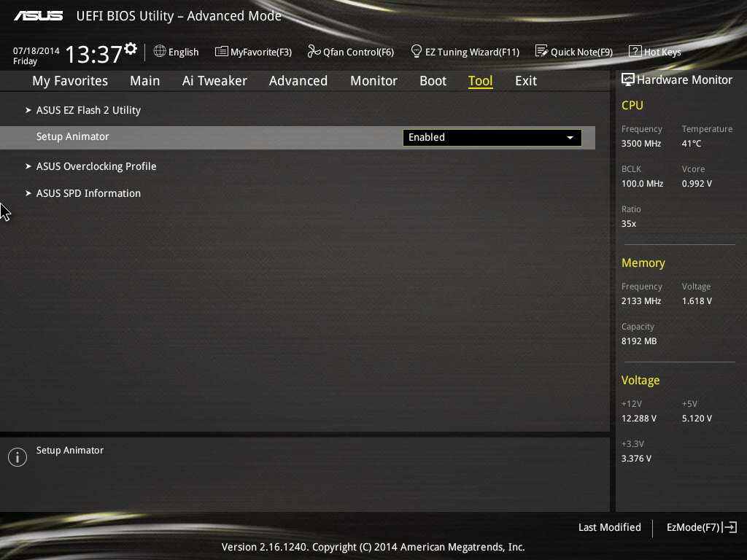Click the globe language icon

[160, 51]
